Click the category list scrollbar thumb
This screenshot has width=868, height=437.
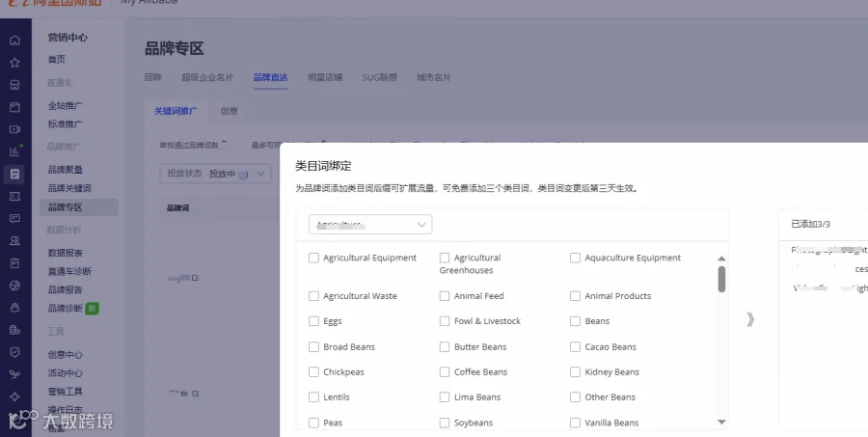tap(721, 279)
